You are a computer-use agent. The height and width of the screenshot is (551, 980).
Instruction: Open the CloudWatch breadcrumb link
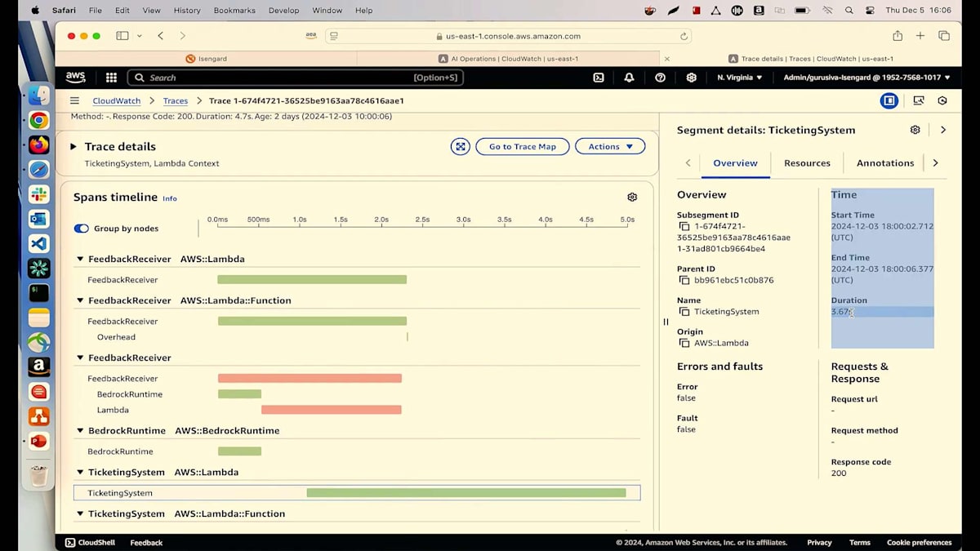[x=116, y=100]
